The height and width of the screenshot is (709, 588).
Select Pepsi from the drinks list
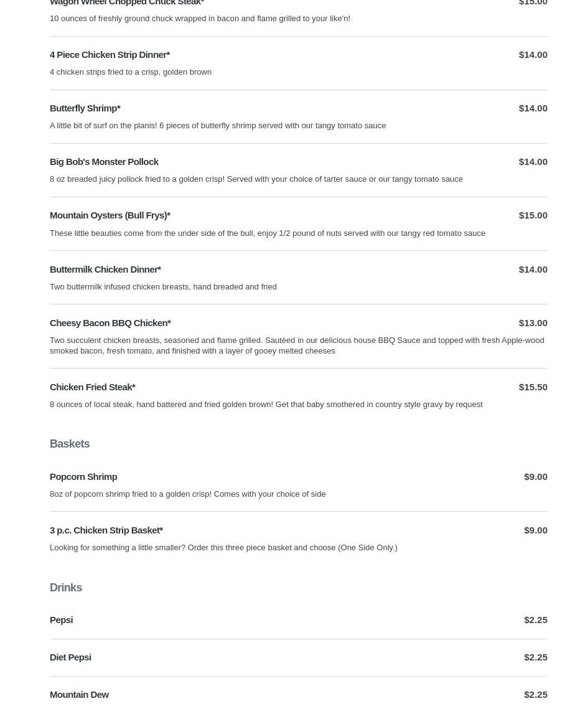pos(61,620)
